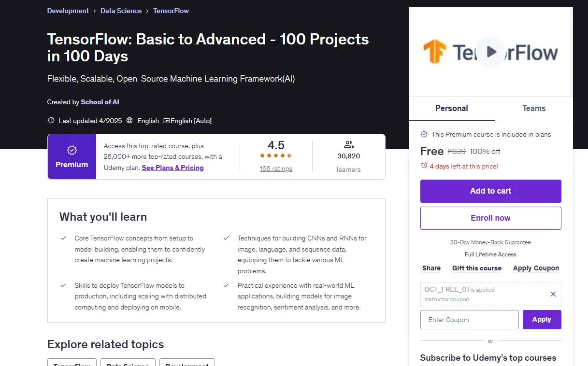Click '4 days left at this price!' text
The image size is (588, 366).
[464, 166]
